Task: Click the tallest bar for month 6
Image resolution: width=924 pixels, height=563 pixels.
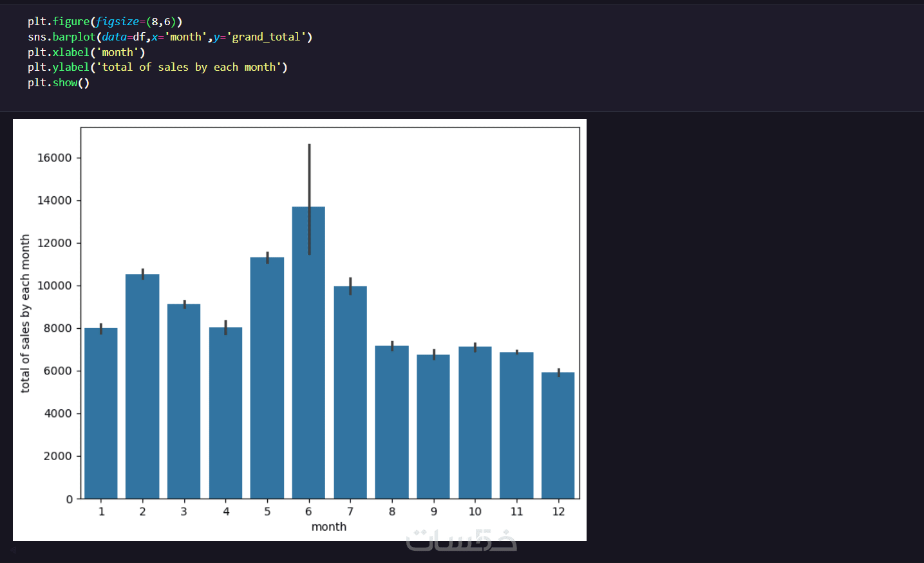Action: pos(308,354)
